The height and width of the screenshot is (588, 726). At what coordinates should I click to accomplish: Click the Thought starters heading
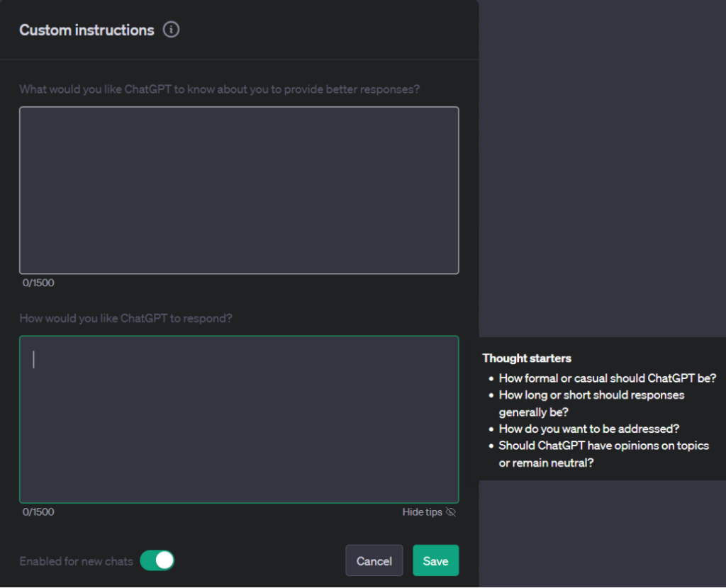tap(527, 358)
